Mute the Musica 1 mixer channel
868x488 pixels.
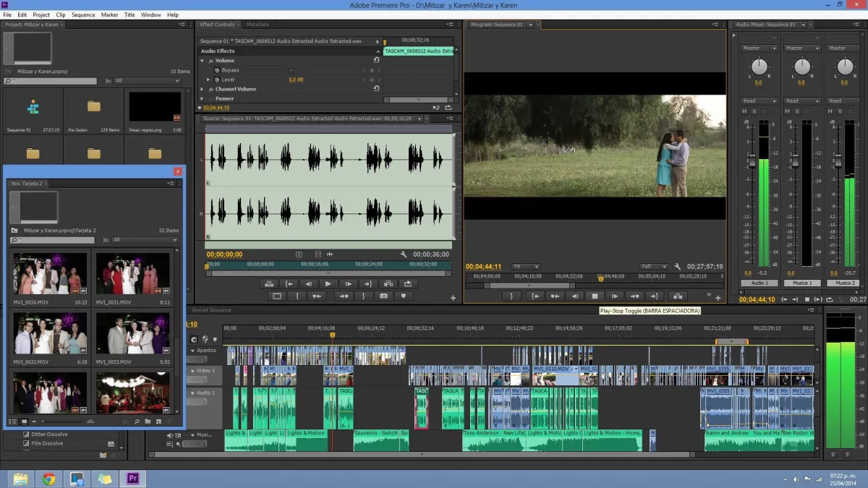click(788, 111)
